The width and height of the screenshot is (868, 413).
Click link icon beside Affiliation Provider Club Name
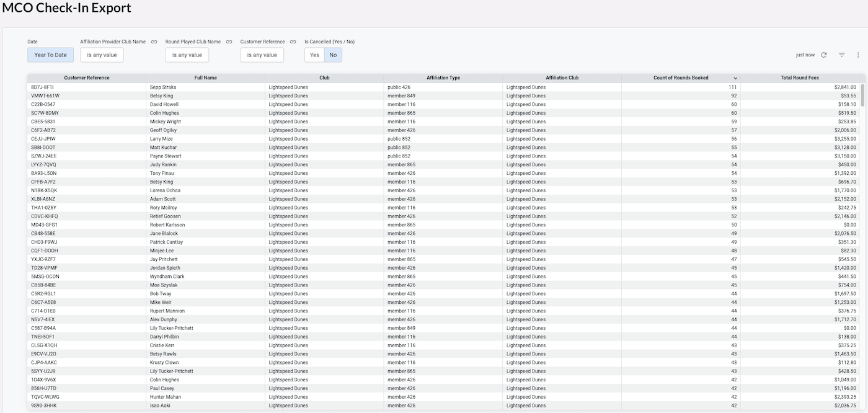tap(154, 42)
